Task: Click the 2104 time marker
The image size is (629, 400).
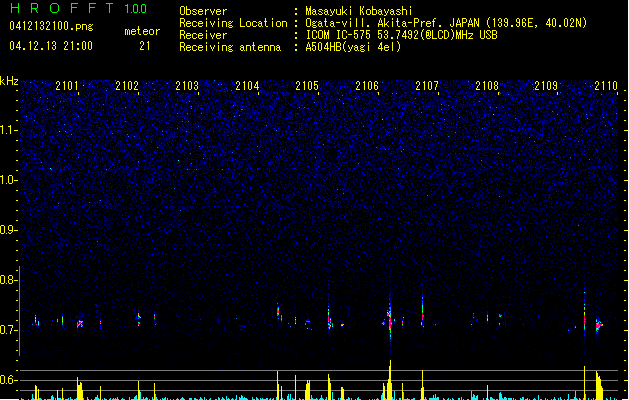Action: tap(247, 86)
